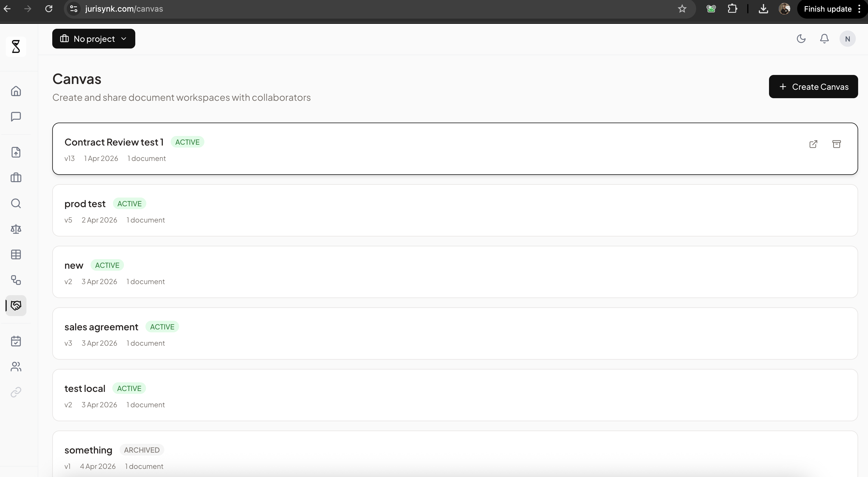Open the team members sidebar icon

coord(16,366)
